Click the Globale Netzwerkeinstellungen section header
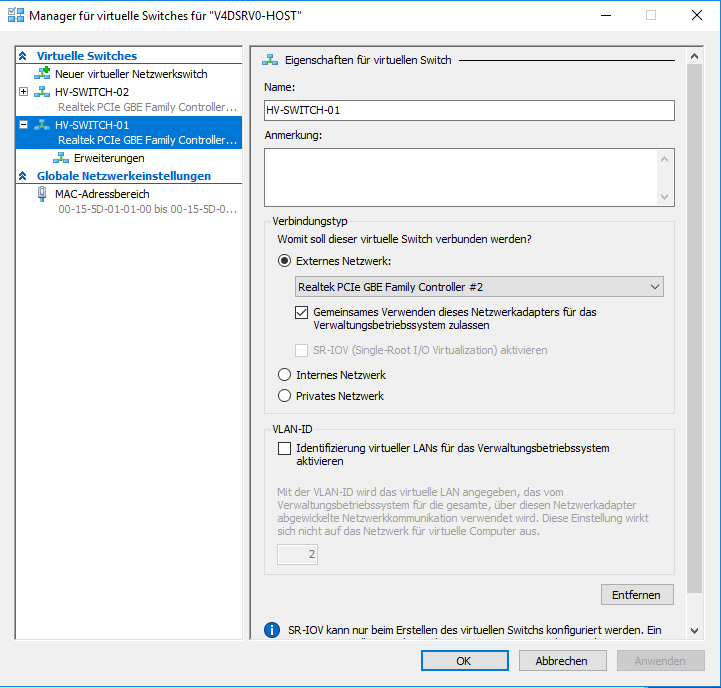 [124, 176]
